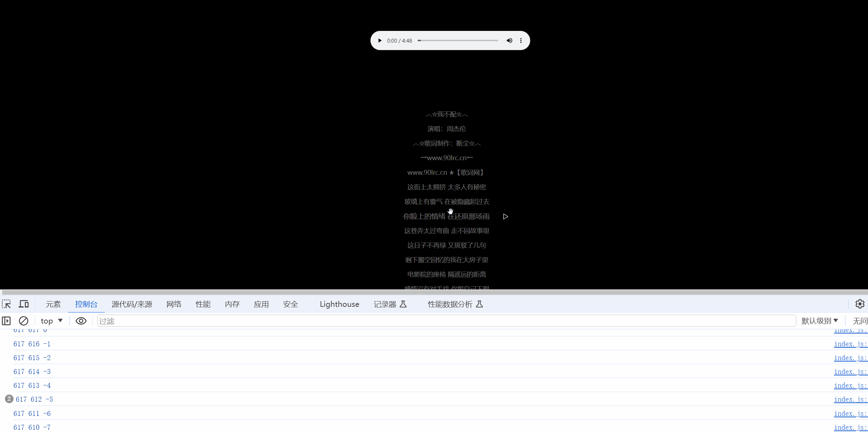Open index.js link for log 617 614 -3
The image size is (868, 434).
[851, 371]
